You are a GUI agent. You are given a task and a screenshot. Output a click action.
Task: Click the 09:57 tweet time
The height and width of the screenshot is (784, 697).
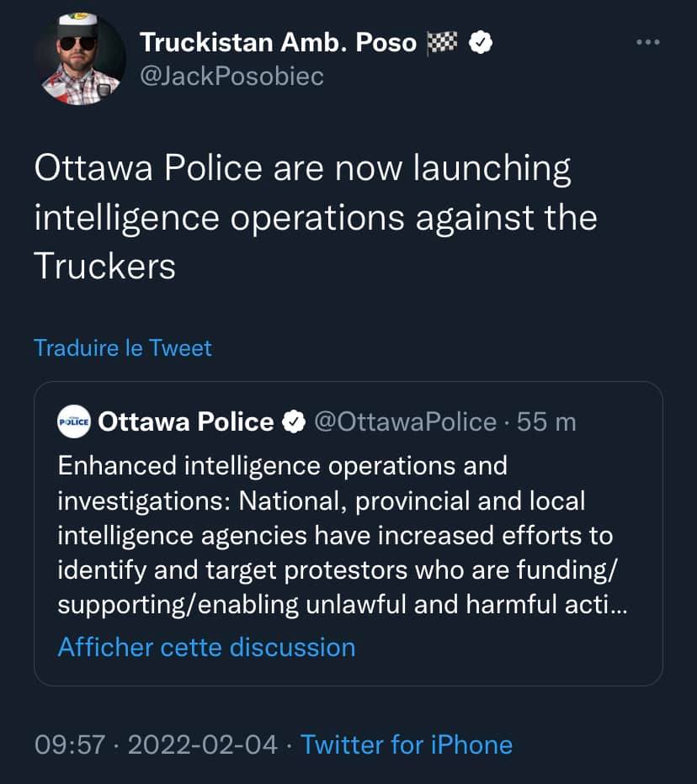point(67,744)
